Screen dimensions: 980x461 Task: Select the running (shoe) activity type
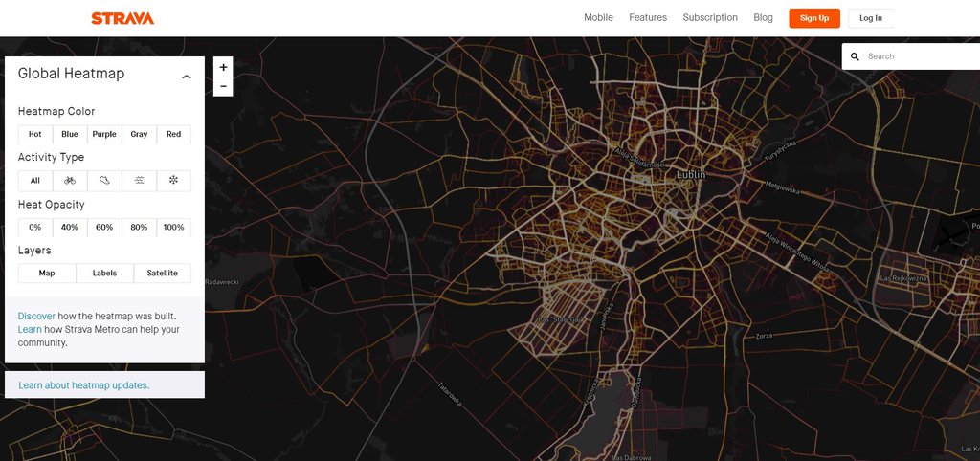click(x=104, y=180)
